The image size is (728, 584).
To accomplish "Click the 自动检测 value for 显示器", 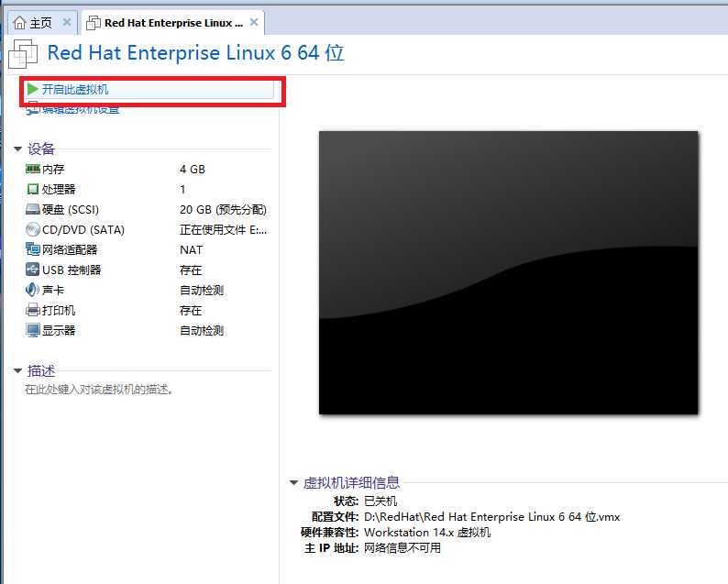I will (x=202, y=331).
